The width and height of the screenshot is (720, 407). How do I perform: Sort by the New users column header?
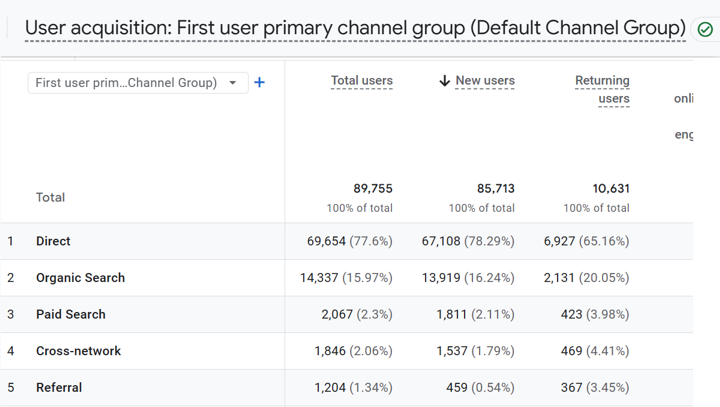point(485,81)
